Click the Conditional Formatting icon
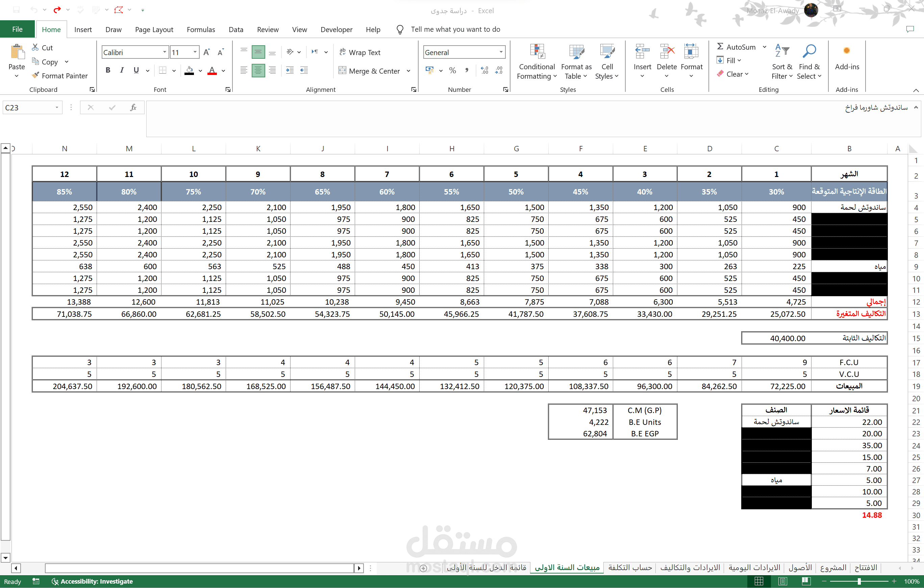The width and height of the screenshot is (924, 588). point(537,52)
